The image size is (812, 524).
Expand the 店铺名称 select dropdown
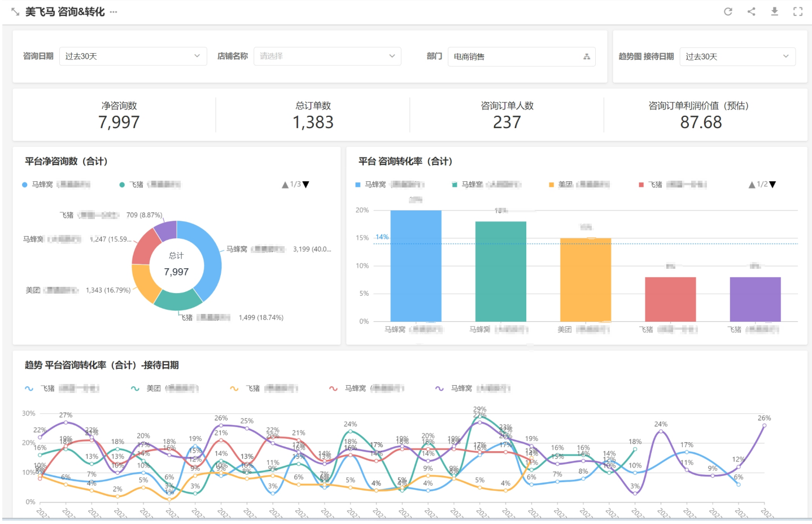(328, 56)
